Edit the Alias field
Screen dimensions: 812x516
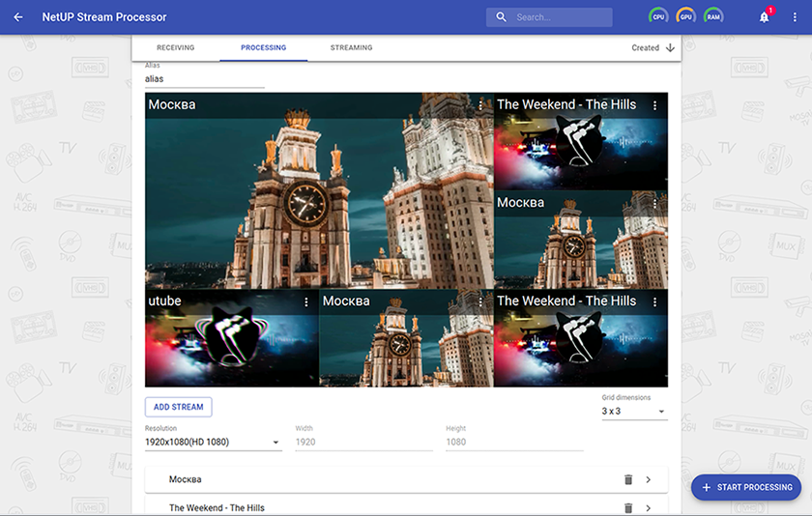205,78
